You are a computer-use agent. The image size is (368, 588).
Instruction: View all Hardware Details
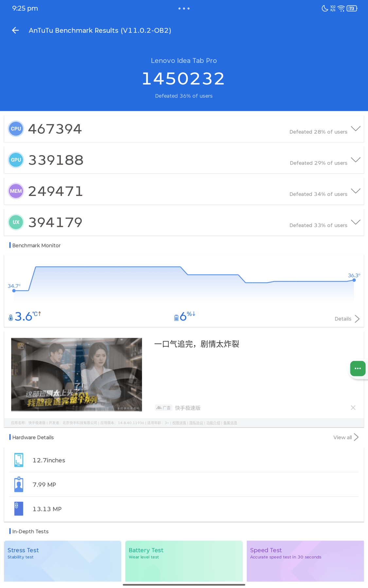pyautogui.click(x=346, y=437)
